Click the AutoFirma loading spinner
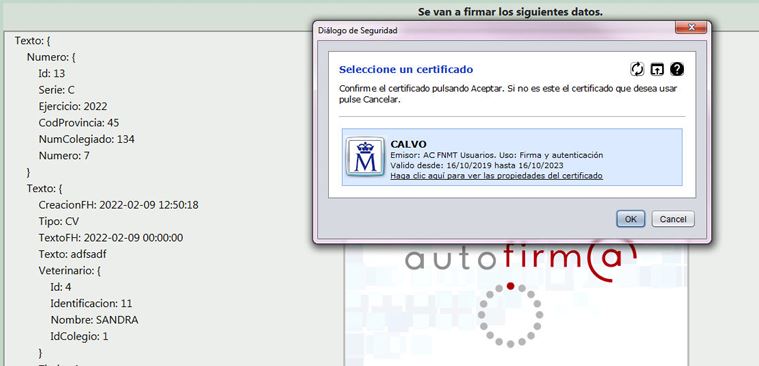The width and height of the screenshot is (759, 366). click(x=510, y=315)
